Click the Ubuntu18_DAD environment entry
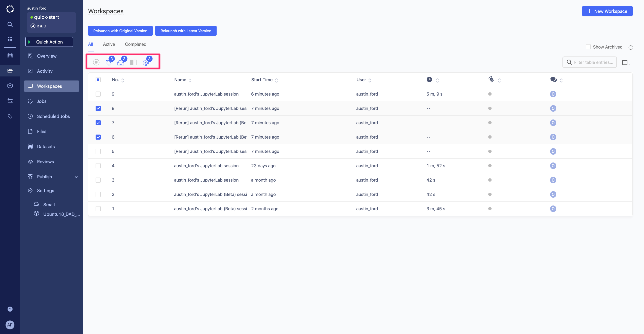The width and height of the screenshot is (644, 334). click(57, 214)
